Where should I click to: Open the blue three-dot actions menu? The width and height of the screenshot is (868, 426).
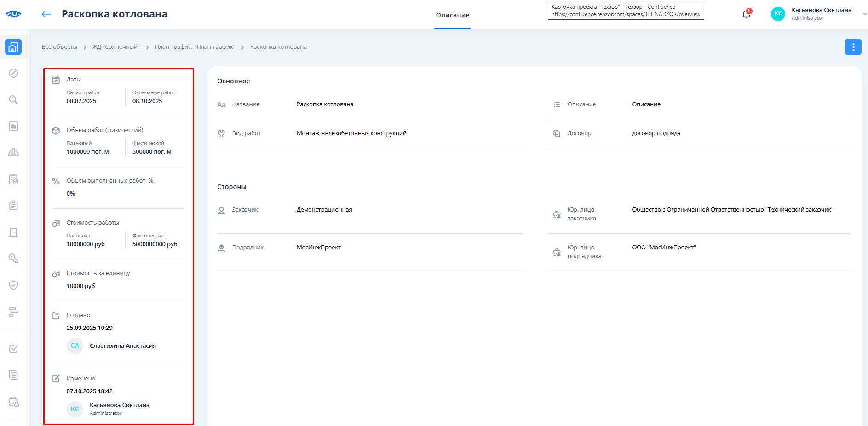click(853, 47)
